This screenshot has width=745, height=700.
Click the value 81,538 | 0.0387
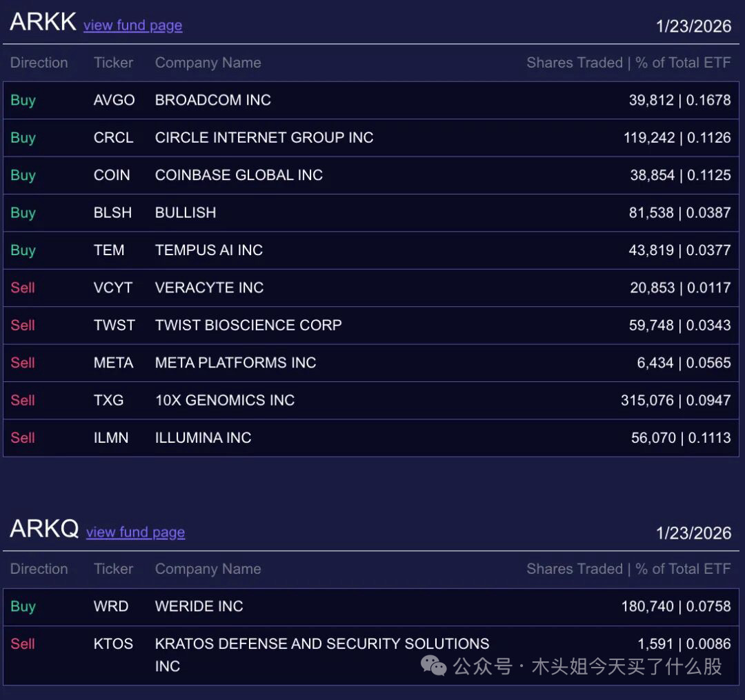[x=680, y=212]
